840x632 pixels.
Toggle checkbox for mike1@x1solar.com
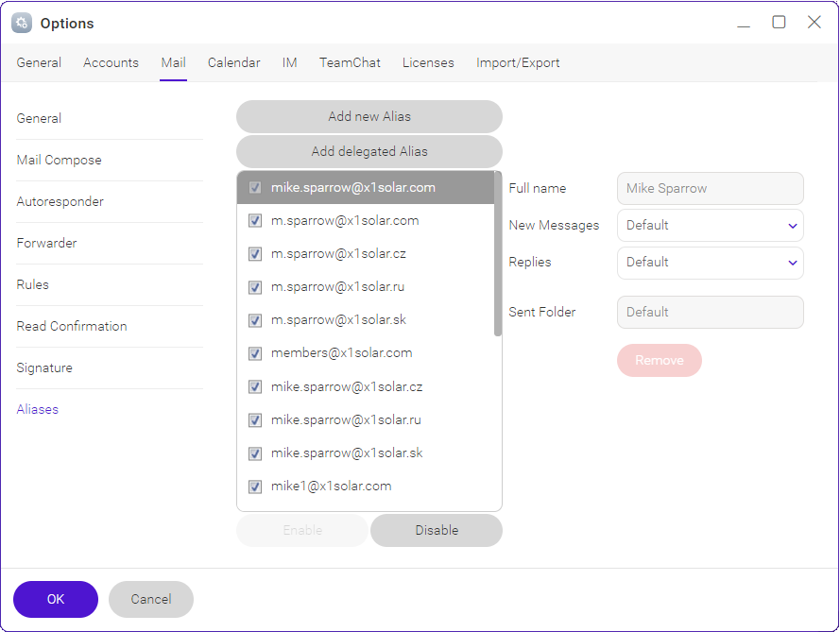tap(255, 487)
